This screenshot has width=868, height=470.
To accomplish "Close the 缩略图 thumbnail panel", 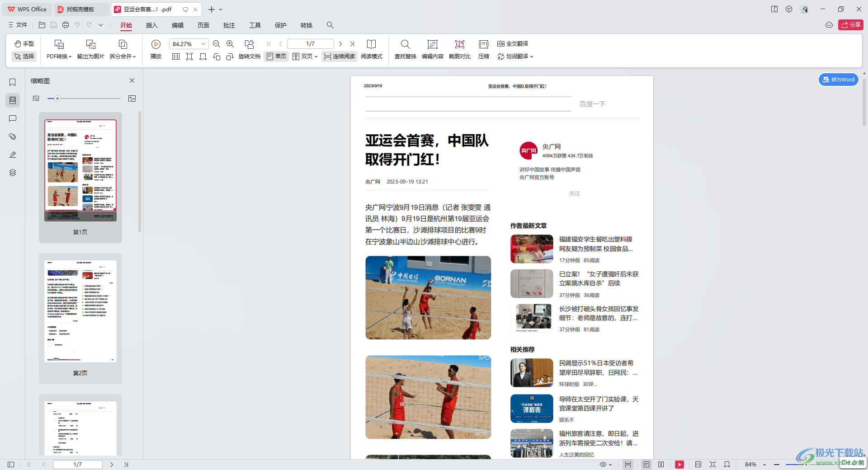I will 132,80.
